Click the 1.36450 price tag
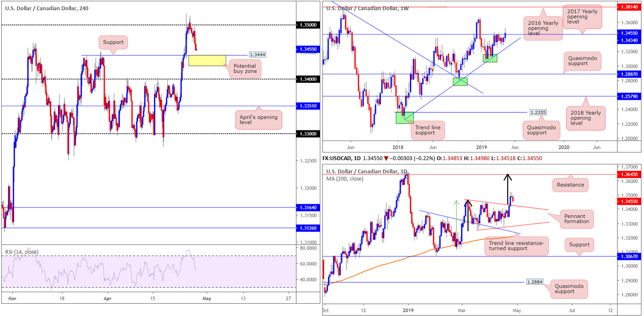The image size is (644, 316). pyautogui.click(x=628, y=175)
